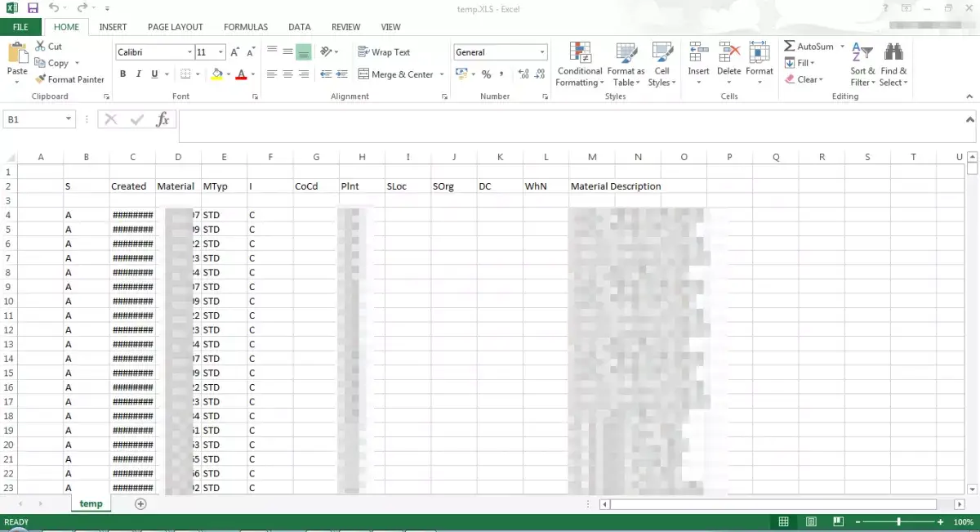Viewport: 980px width, 532px height.
Task: Click Merge & Center button
Action: pos(396,74)
